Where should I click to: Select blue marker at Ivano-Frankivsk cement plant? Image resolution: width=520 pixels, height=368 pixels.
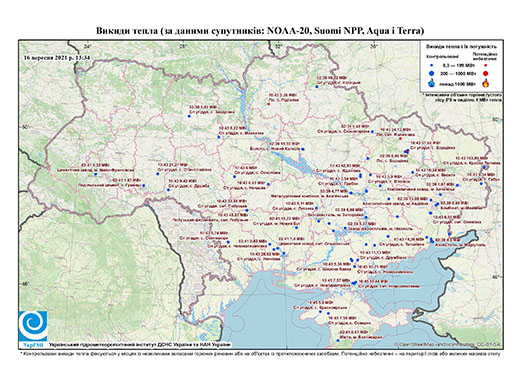pos(95,174)
